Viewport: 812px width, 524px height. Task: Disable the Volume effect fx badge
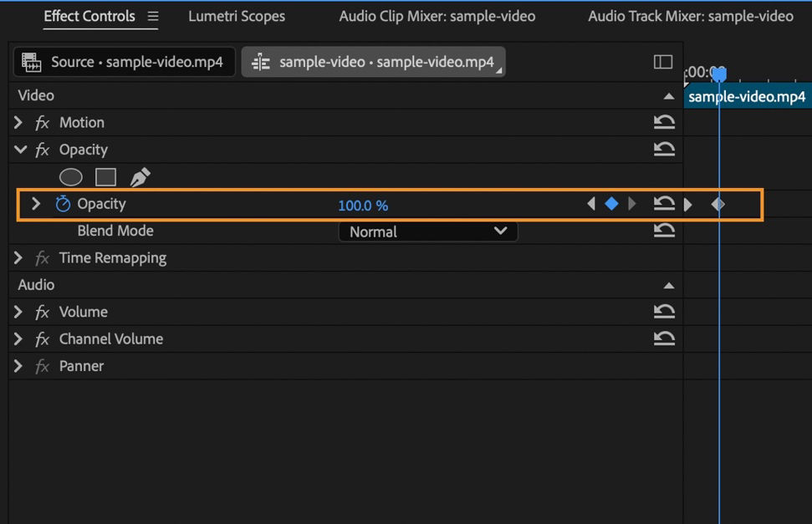tap(42, 312)
